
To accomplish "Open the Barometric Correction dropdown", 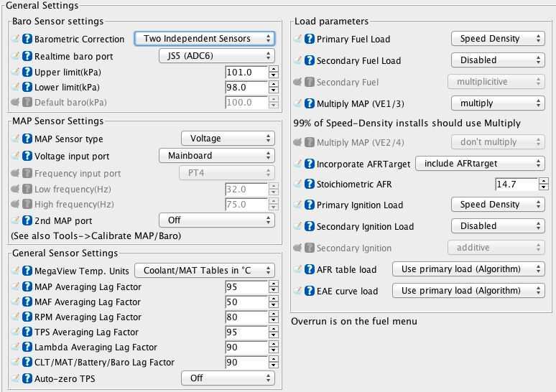I will coord(205,39).
